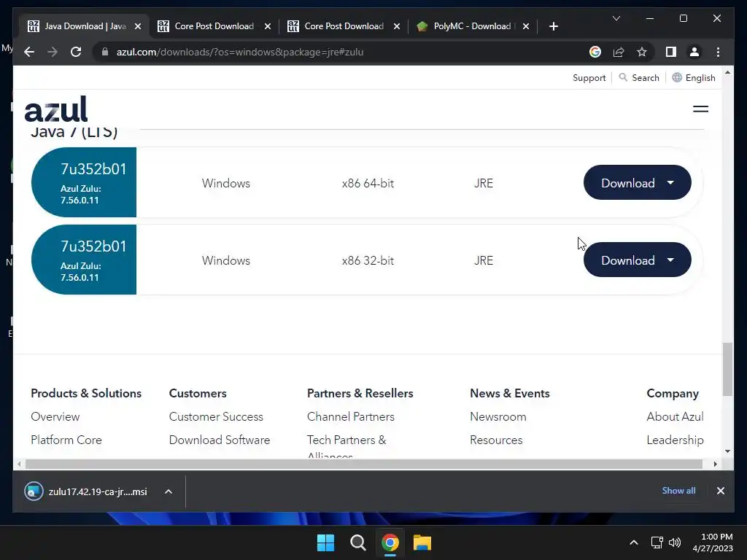Close the Java Download tab
Viewport: 747px width, 560px height.
138,26
